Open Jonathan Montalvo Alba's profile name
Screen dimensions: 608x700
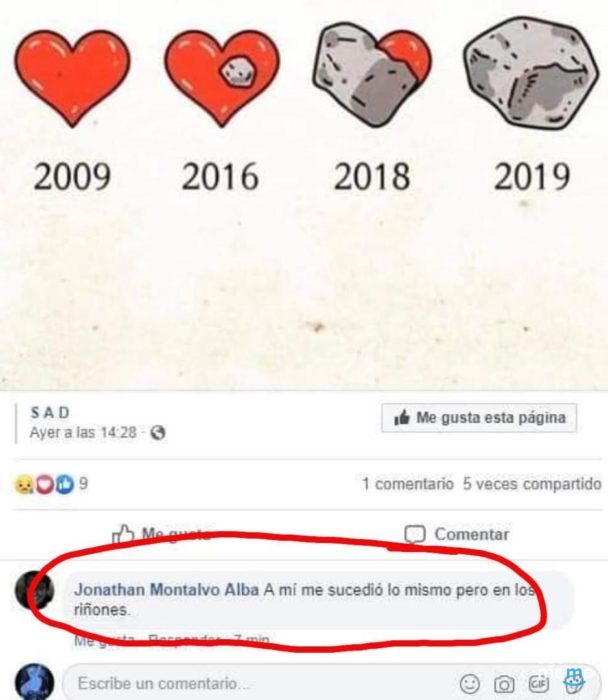click(x=167, y=590)
